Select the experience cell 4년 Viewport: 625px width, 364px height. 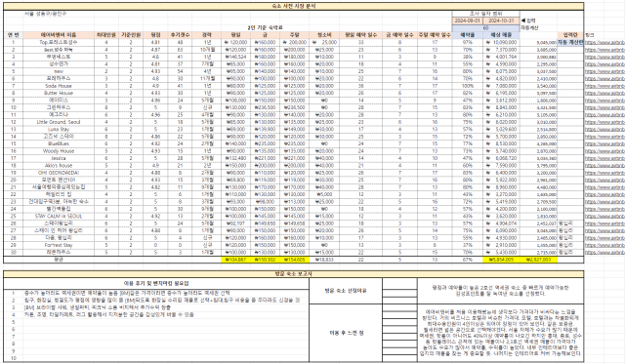coord(207,71)
